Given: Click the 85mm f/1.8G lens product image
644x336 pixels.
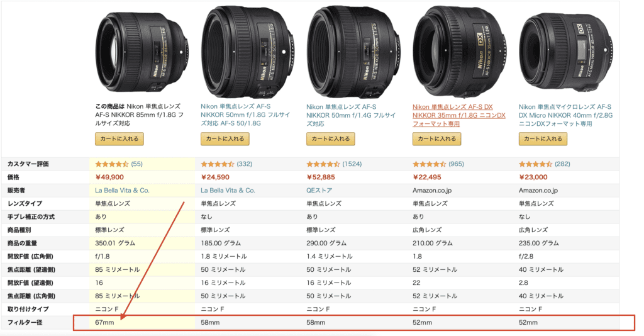Looking at the screenshot, I should 142,53.
